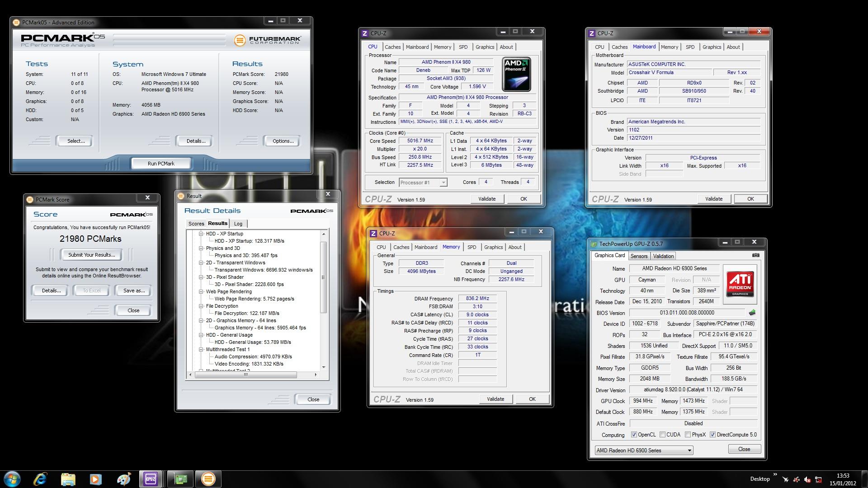Click the Futuremark Corporation logo
Image resolution: width=868 pixels, height=488 pixels.
pyautogui.click(x=268, y=40)
